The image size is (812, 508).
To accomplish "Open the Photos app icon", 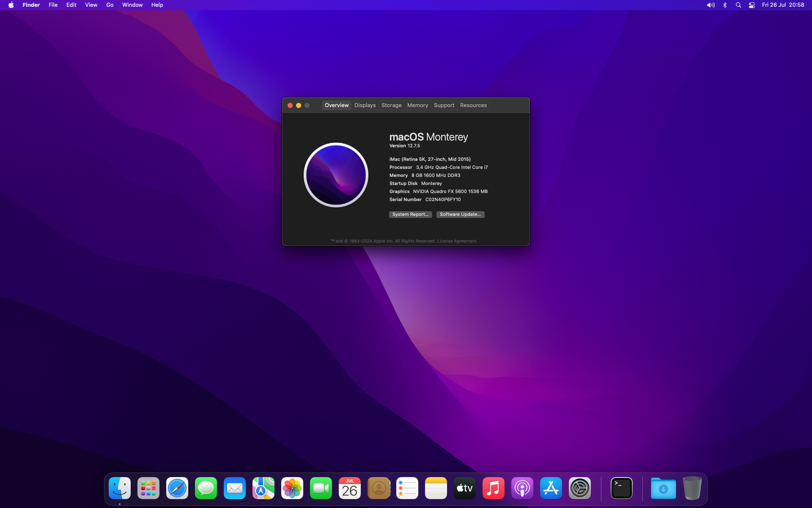I will click(292, 489).
